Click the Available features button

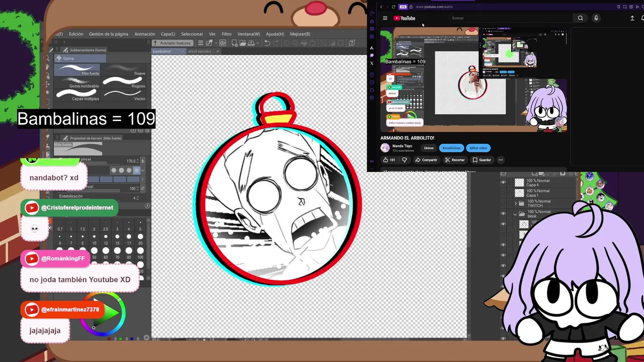pyautogui.click(x=173, y=43)
